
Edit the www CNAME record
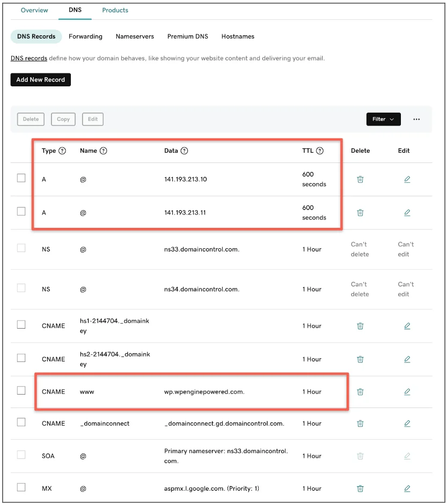(x=407, y=391)
